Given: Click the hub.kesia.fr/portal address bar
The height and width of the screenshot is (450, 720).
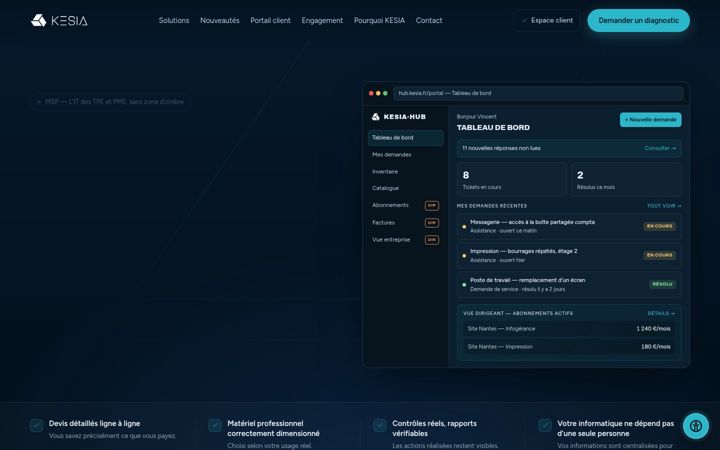Looking at the screenshot, I should 538,93.
